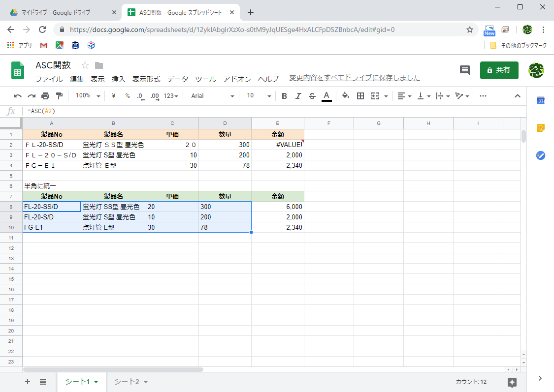The image size is (554, 392).
Task: Open the シート1 tab dropdown arrow
Action: 96,382
